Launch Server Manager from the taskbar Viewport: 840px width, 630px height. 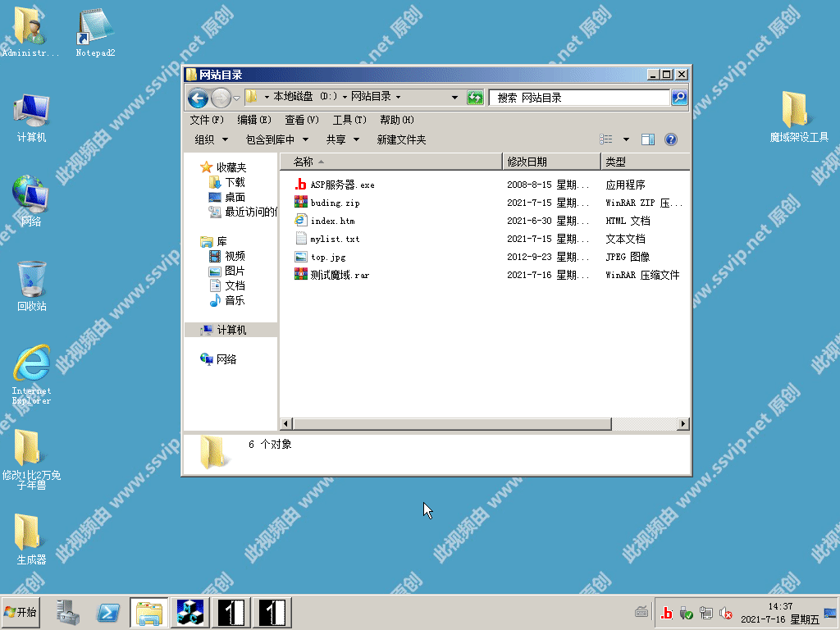click(67, 612)
